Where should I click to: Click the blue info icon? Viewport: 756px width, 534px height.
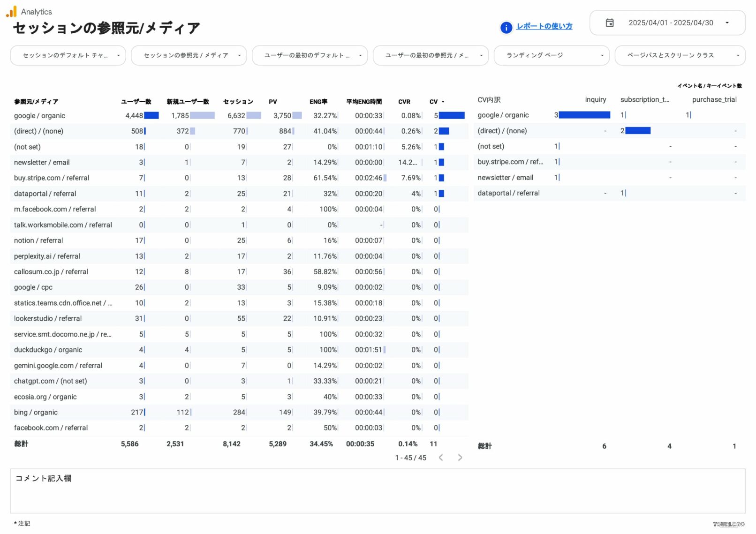pos(506,28)
